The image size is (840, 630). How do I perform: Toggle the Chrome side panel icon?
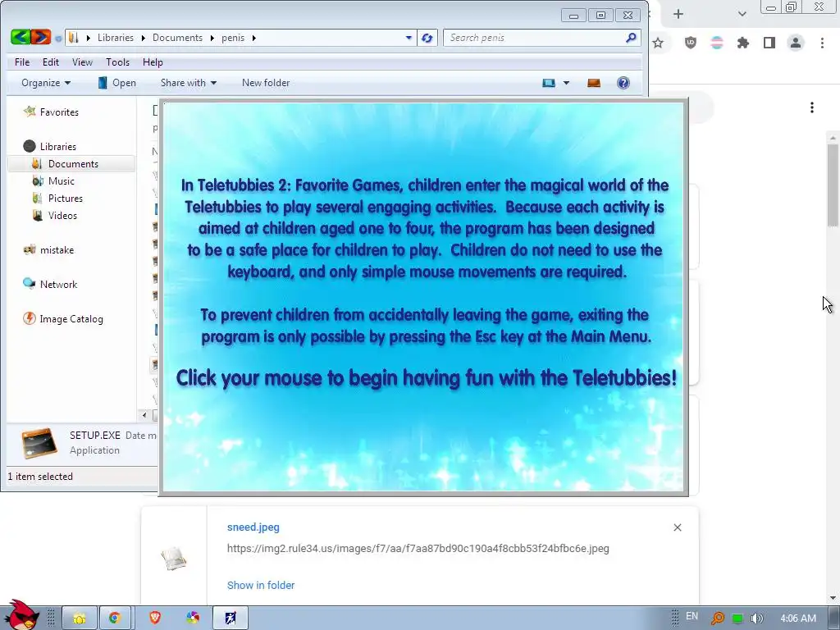[x=769, y=43]
